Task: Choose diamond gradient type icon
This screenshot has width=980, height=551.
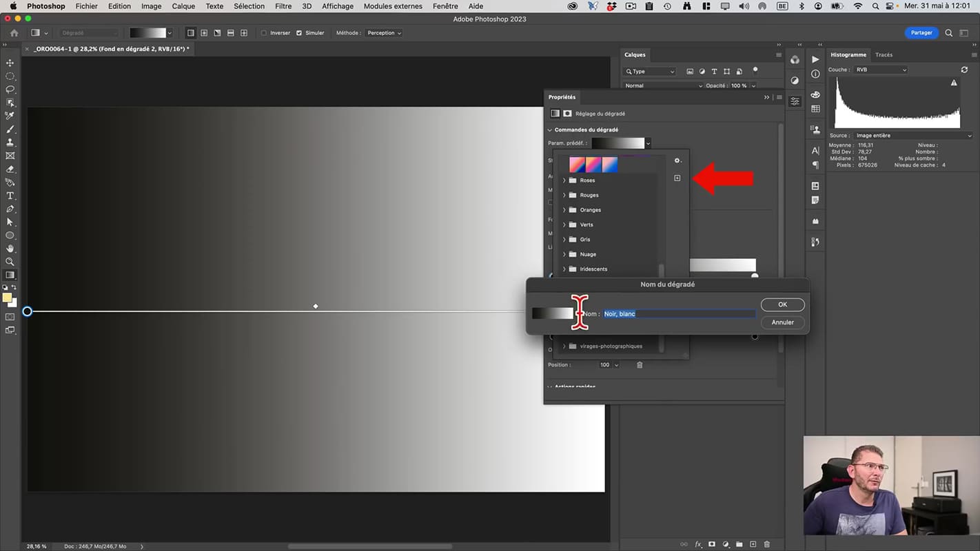Action: (244, 33)
